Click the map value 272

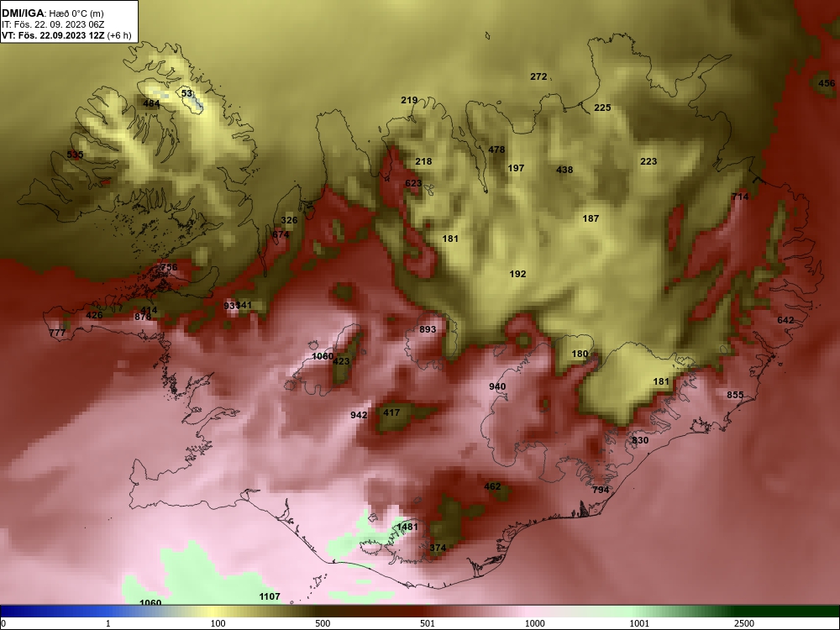pyautogui.click(x=538, y=76)
